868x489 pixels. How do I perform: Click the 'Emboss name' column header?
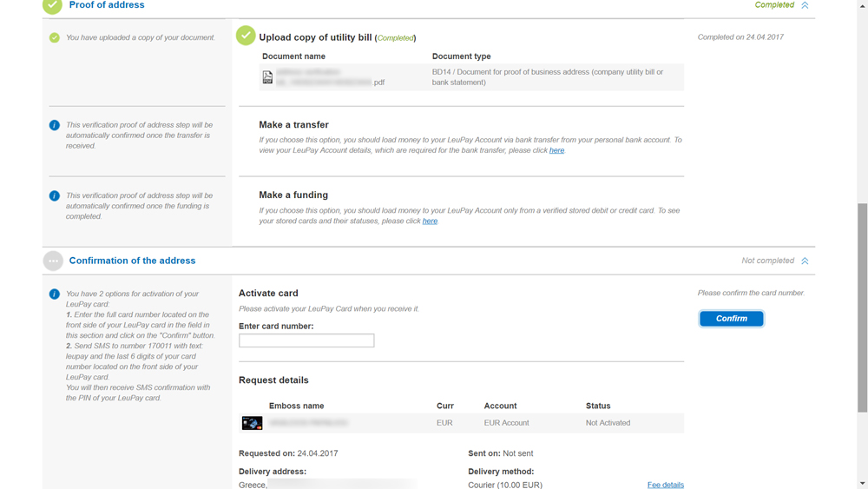pyautogui.click(x=296, y=406)
